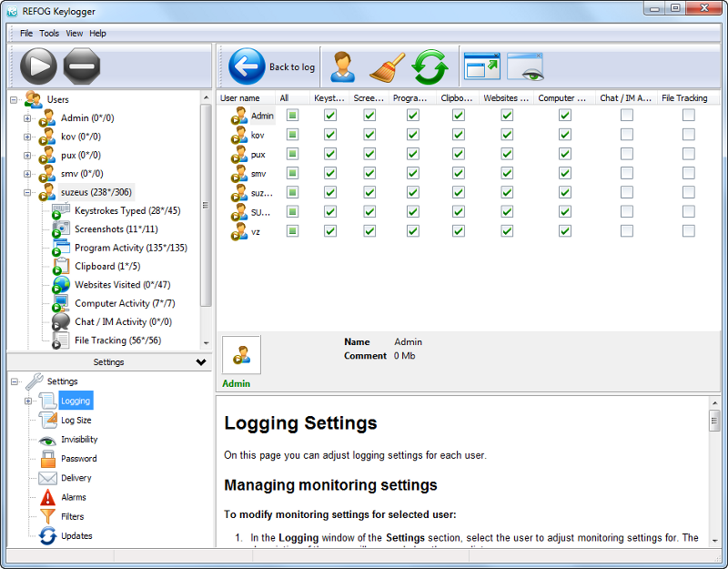Collapse the Settings panel chevron

pyautogui.click(x=201, y=362)
